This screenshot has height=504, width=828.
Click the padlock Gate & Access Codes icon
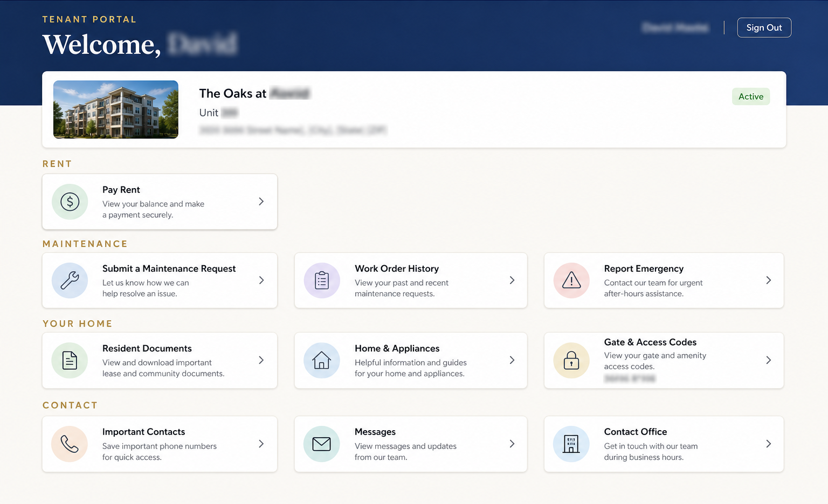(571, 360)
